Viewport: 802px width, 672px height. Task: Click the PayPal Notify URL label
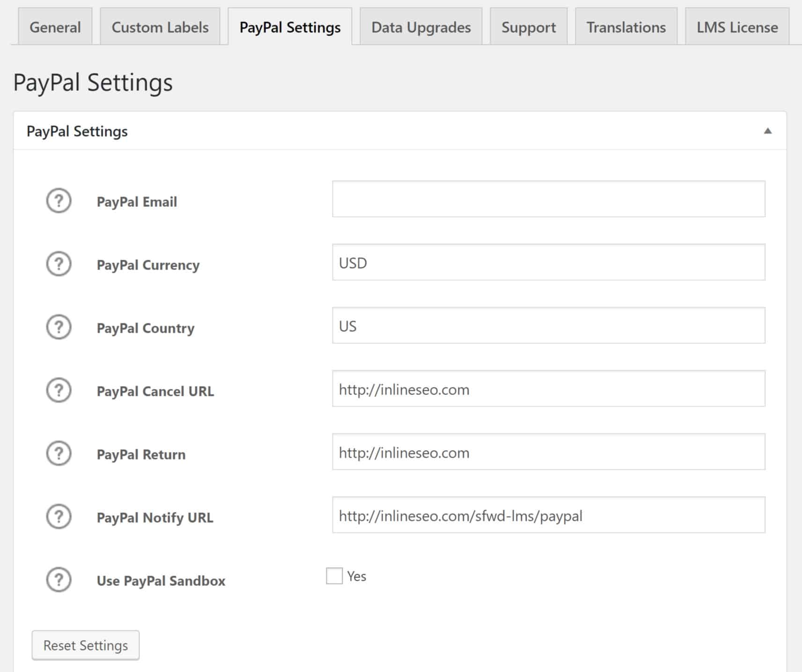[x=155, y=518]
